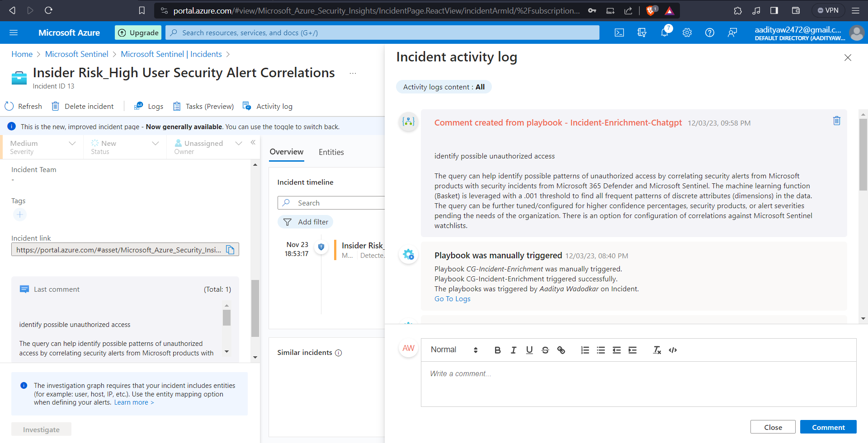The height and width of the screenshot is (443, 868).
Task: Click the Delete incident button
Action: [x=82, y=106]
